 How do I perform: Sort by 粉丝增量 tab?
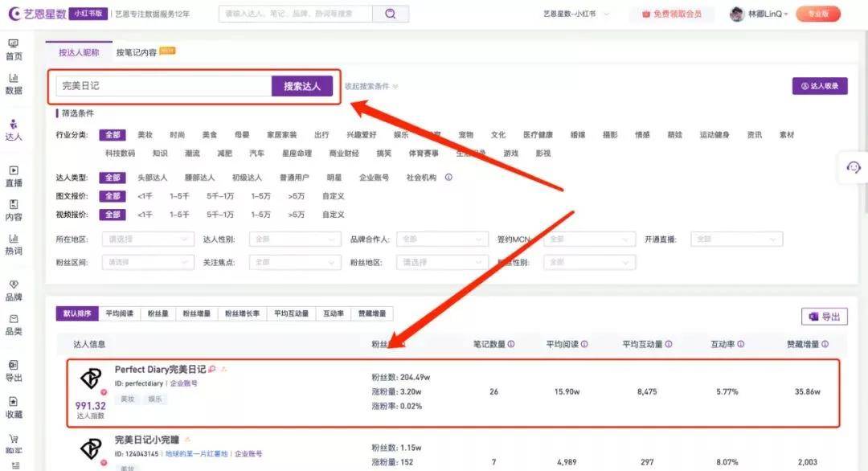197,313
